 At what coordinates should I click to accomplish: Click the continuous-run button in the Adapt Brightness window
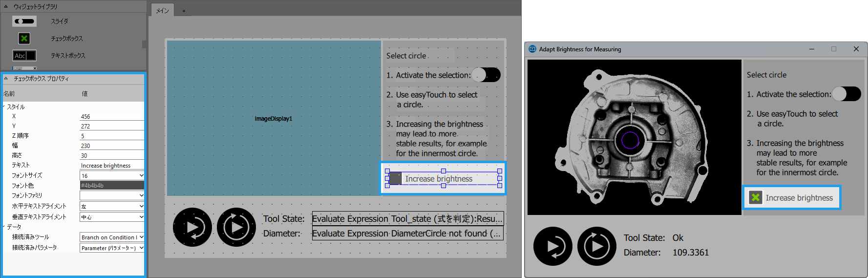click(596, 246)
